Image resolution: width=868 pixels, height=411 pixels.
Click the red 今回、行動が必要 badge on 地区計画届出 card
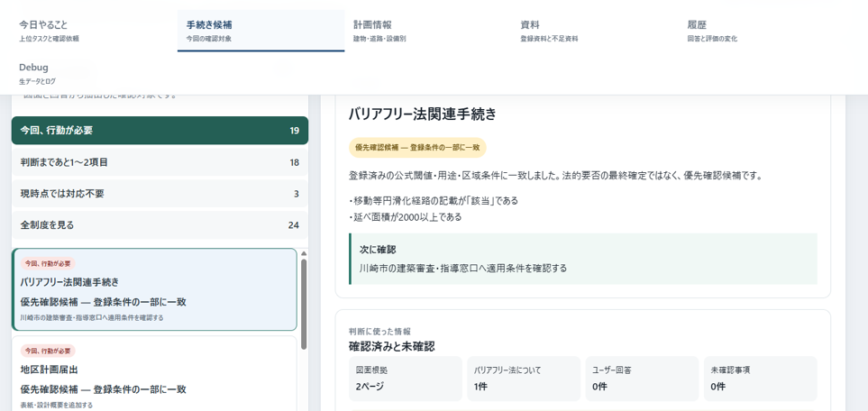pos(48,351)
